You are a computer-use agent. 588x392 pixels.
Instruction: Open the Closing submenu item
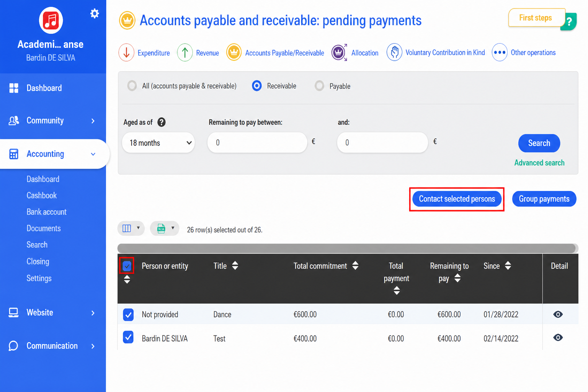[38, 261]
